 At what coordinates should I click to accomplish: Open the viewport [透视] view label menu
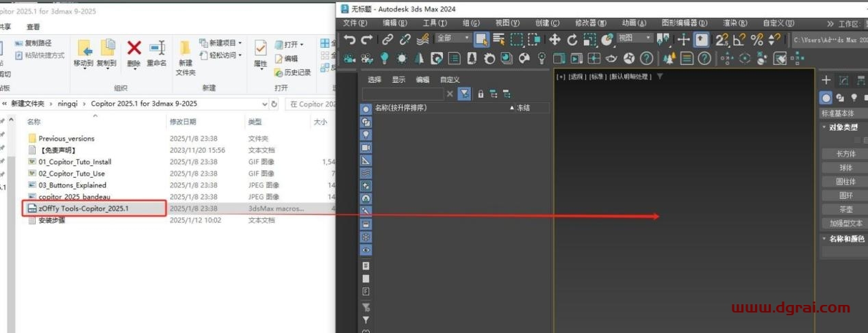(578, 77)
